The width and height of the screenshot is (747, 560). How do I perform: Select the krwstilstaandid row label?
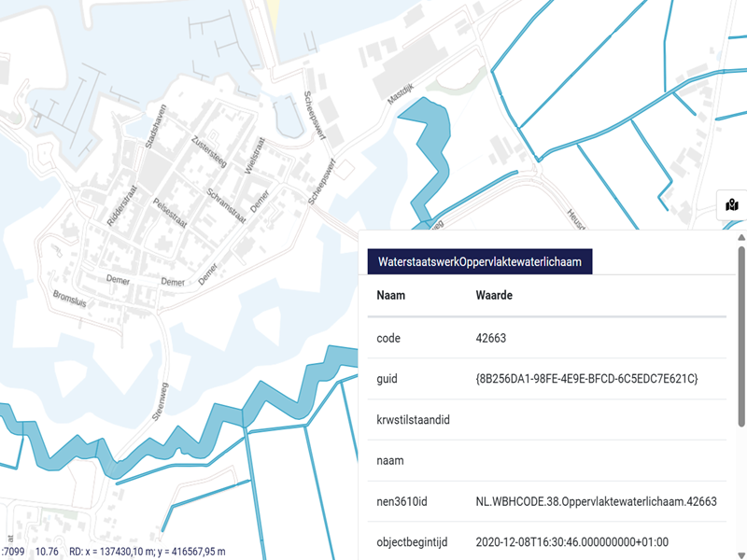(413, 420)
